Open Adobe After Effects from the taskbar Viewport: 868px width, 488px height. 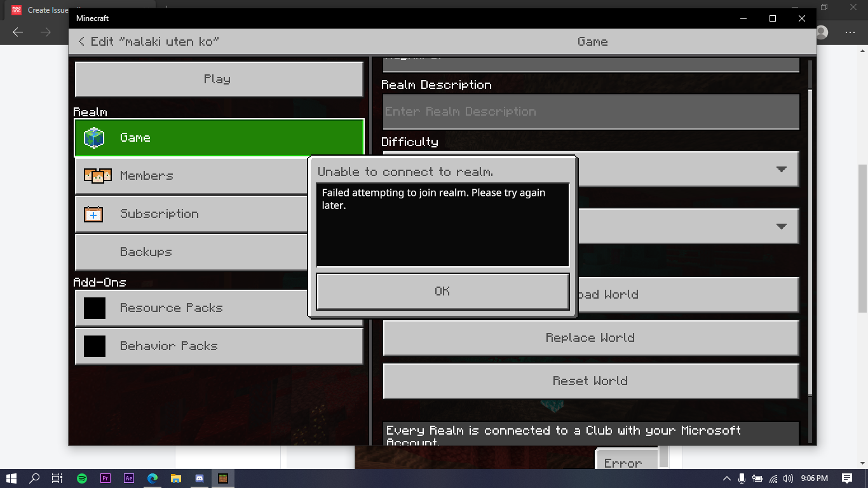coord(129,478)
